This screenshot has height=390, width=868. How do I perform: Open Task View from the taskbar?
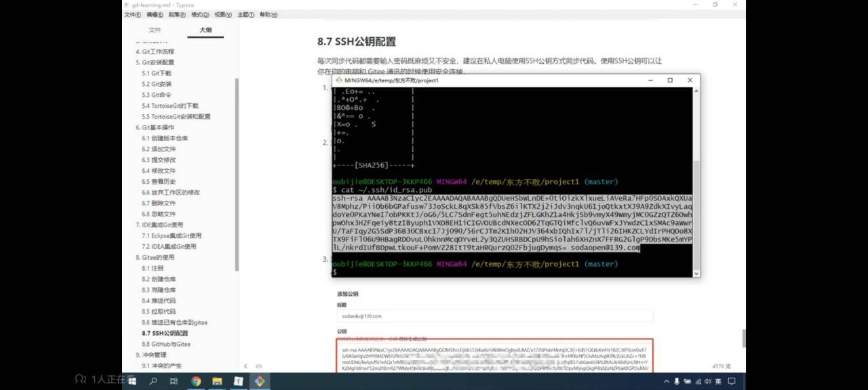174,381
